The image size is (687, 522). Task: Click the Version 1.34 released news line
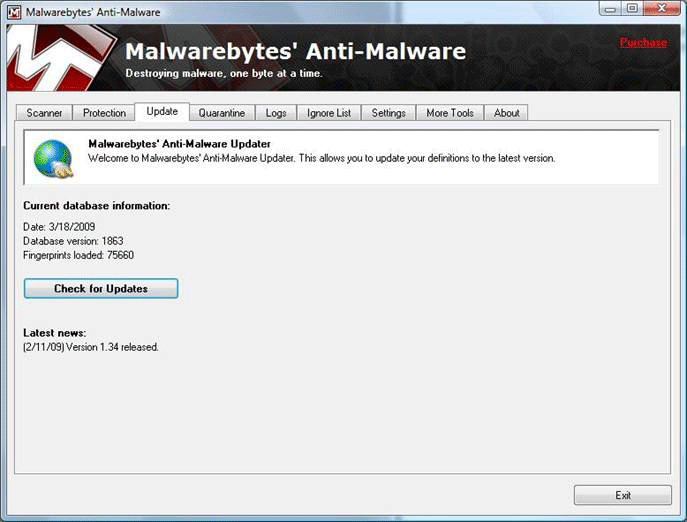tap(91, 347)
